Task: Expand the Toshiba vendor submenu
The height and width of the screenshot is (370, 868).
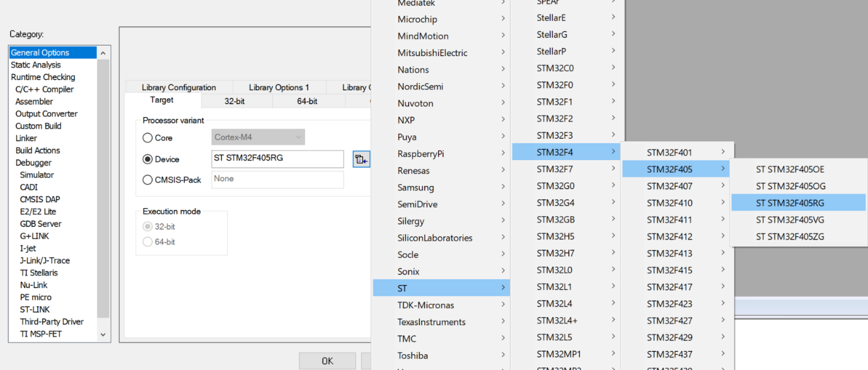Action: point(441,356)
